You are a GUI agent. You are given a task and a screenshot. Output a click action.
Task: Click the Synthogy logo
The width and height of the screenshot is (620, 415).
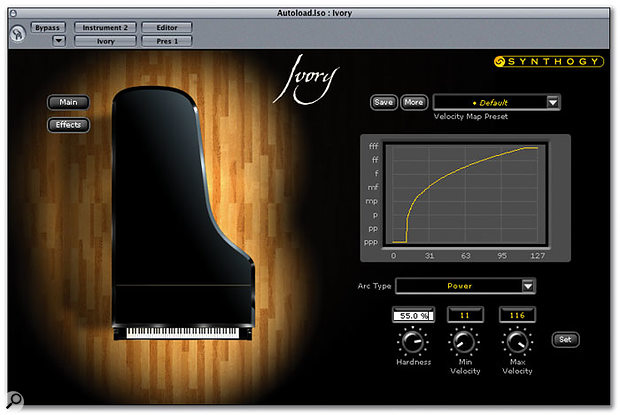point(549,61)
